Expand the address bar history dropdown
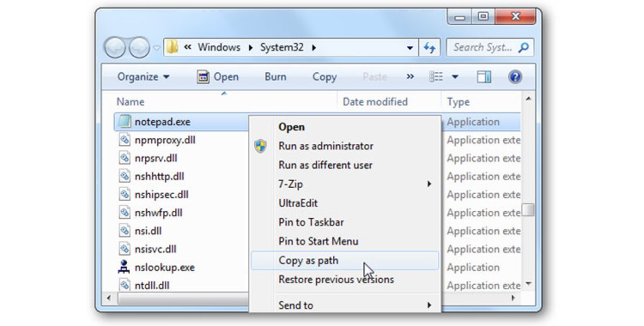Viewport: 644px width, 326px height. pos(410,47)
